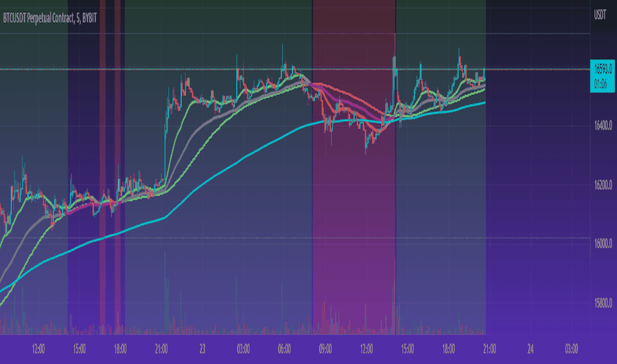This screenshot has width=617, height=364.
Task: Click the date 24 label on the time axis
Action: [x=530, y=349]
